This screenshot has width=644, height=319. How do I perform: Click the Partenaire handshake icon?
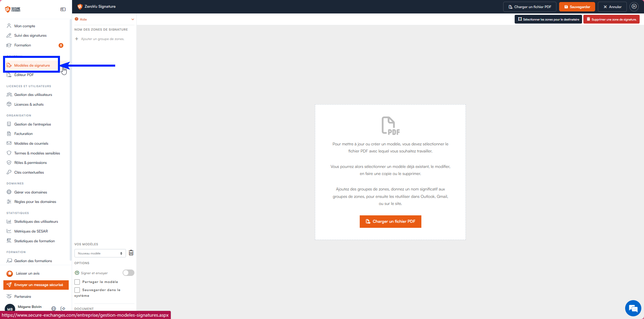(x=9, y=296)
